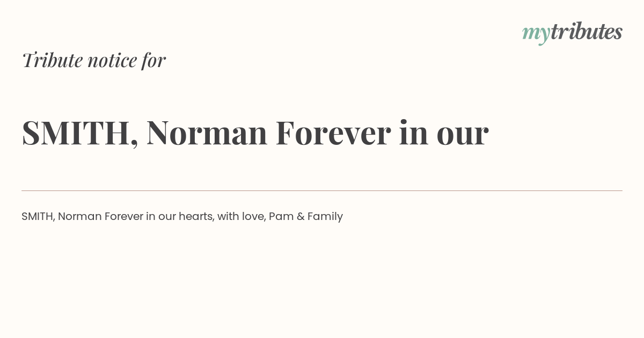Click "& Family" ending the message
644x338 pixels.
click(319, 216)
